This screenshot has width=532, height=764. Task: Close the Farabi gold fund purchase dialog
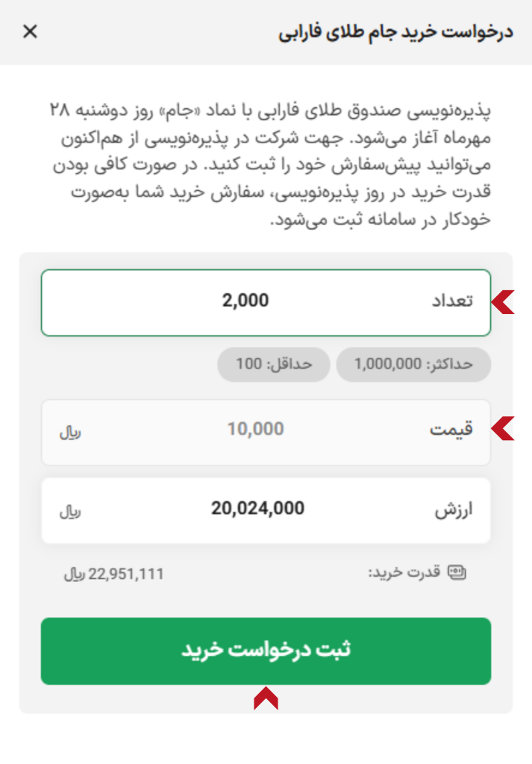[30, 32]
